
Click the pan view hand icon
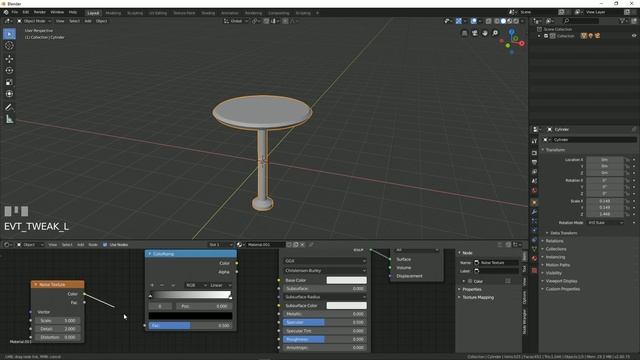point(485,33)
